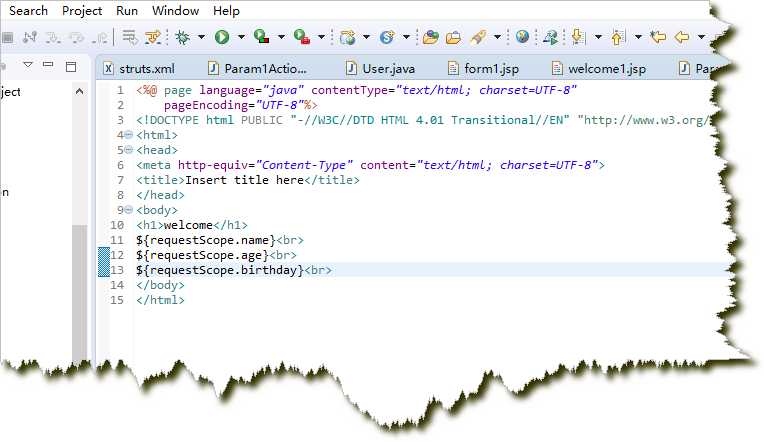Click the Search flashlight icon
764x442 pixels.
click(x=478, y=37)
